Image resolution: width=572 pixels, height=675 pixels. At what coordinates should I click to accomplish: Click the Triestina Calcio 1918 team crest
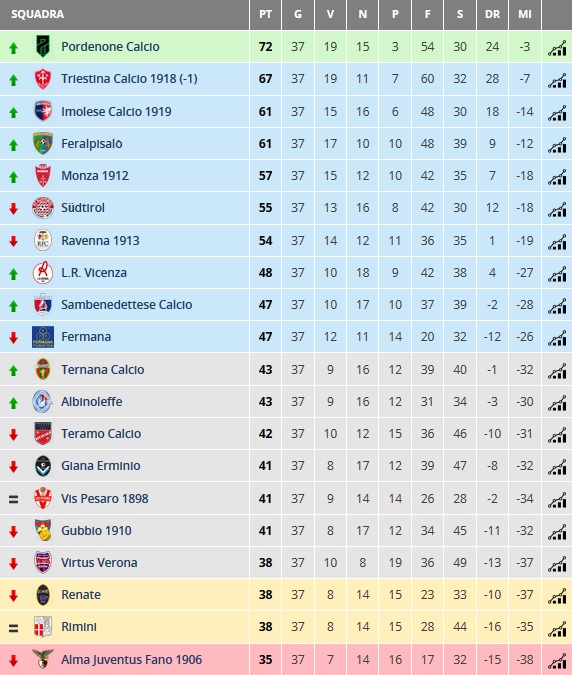[43, 79]
